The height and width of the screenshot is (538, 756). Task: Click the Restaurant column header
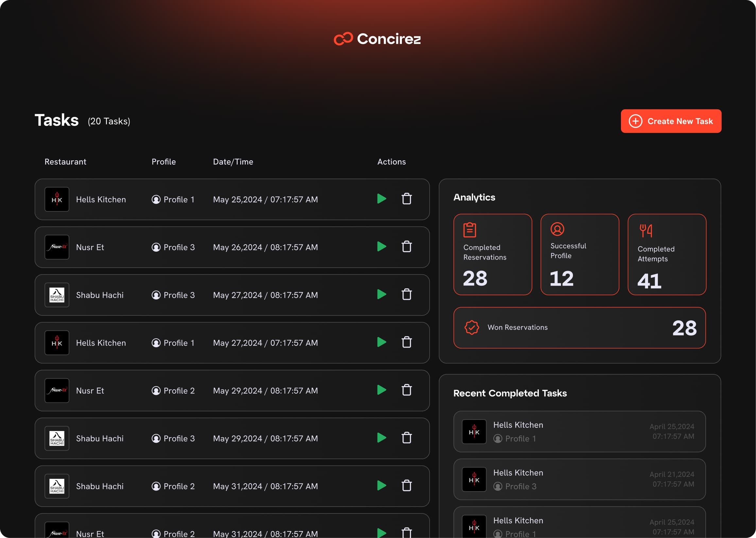(65, 162)
